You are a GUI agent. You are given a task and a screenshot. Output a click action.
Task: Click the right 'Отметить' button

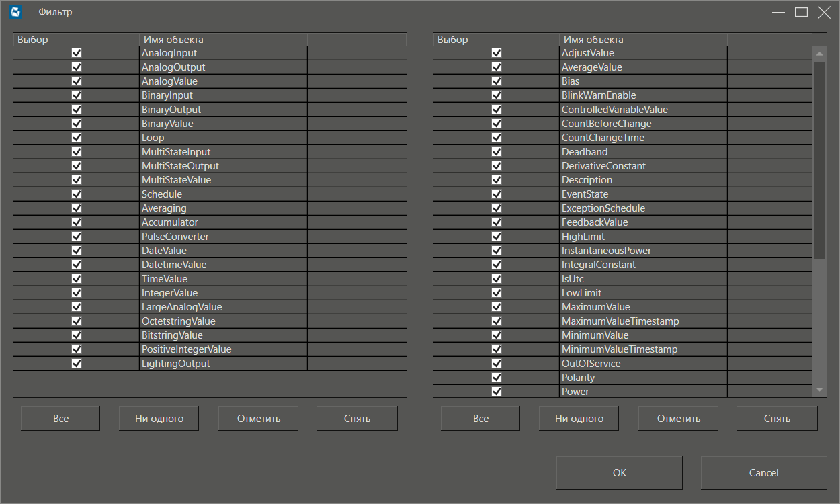pos(678,418)
